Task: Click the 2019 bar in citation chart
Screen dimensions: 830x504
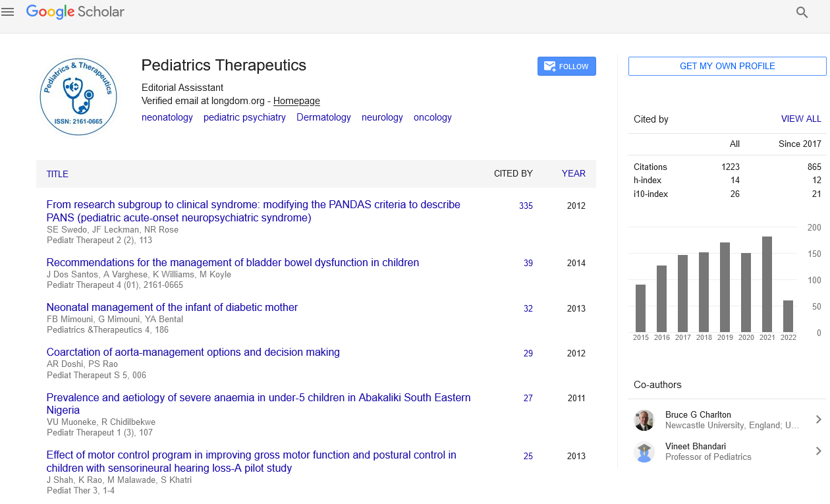Action: click(725, 287)
